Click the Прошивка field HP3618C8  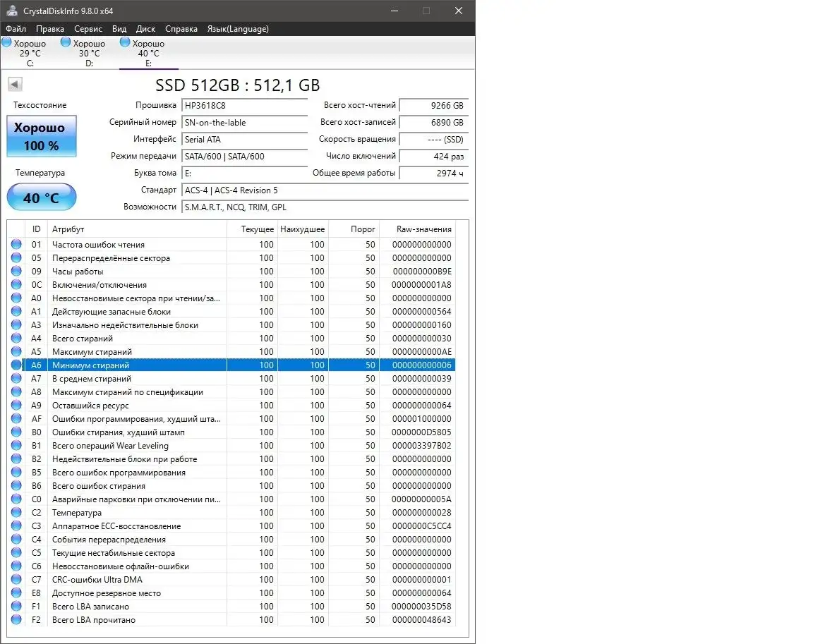[244, 106]
